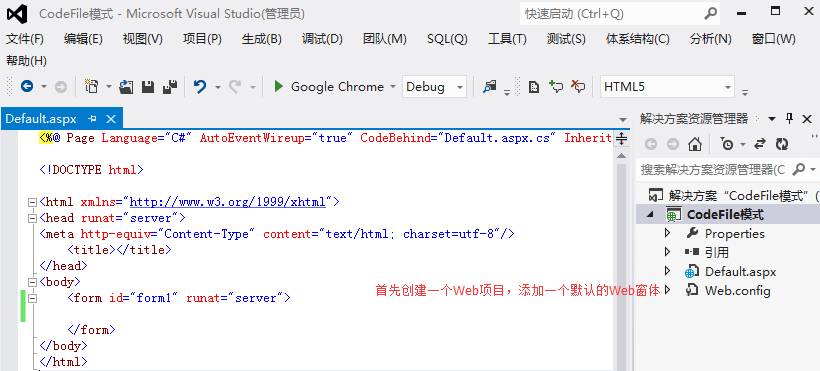Click Sync with Active Document icon
This screenshot has width=820, height=371.
[x=760, y=144]
